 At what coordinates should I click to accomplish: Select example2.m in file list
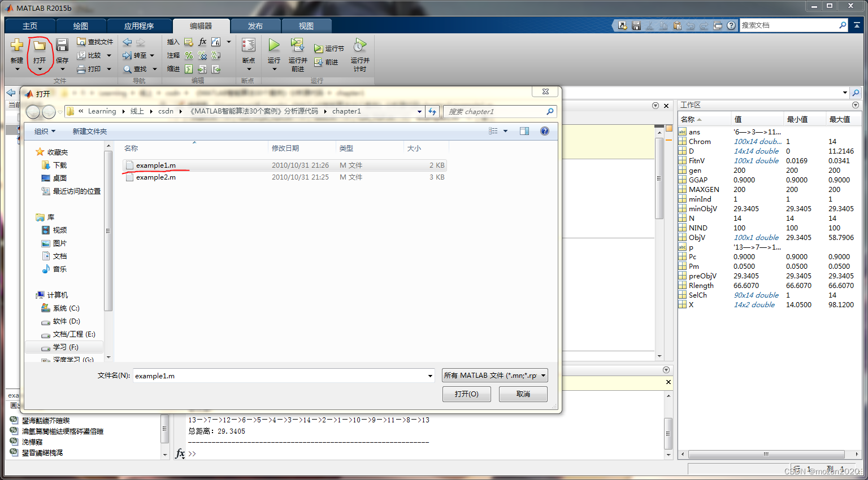coord(285,177)
